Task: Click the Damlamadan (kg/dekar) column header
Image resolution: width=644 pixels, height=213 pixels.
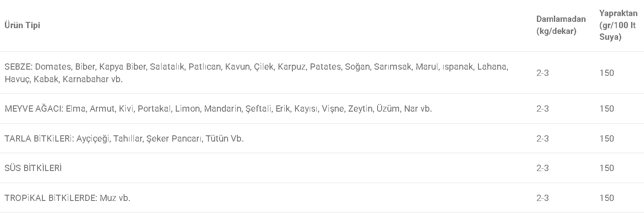Action: pos(561,25)
